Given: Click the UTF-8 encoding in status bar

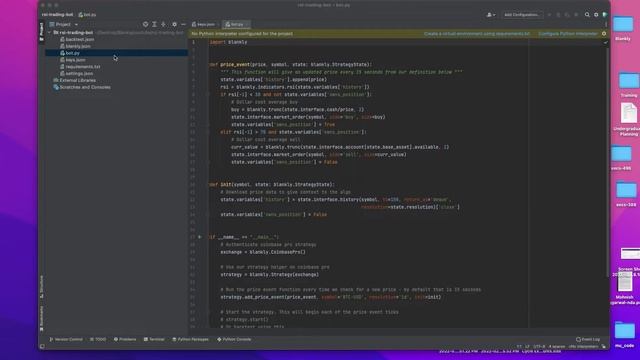Looking at the screenshot, I should 539,347.
